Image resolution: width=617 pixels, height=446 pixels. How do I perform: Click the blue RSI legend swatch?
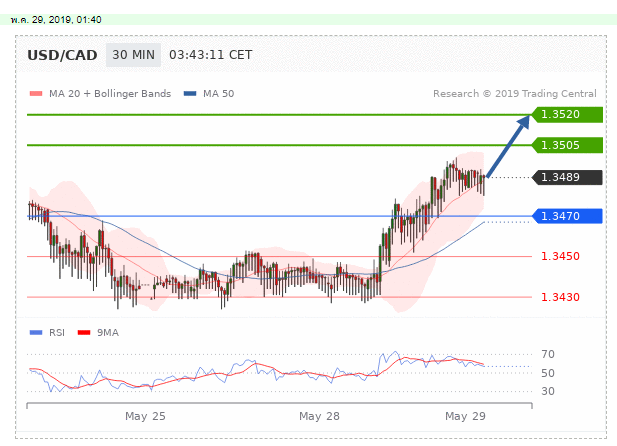tap(36, 333)
